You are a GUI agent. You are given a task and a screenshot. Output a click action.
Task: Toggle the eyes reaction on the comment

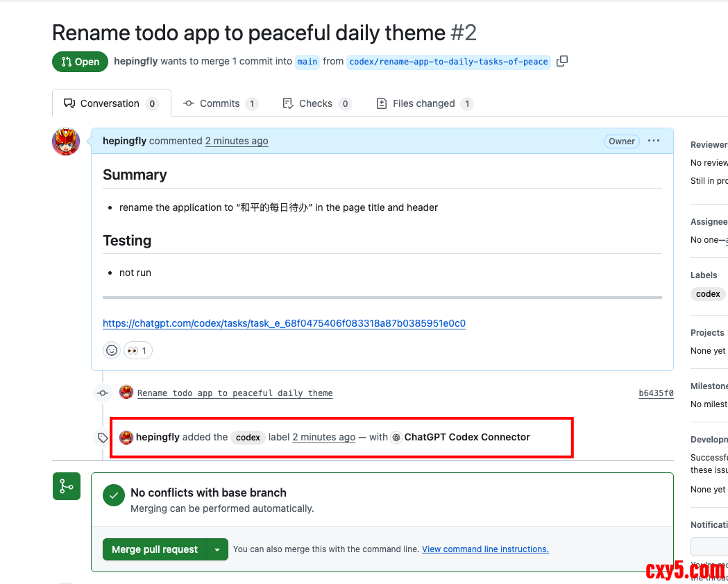click(x=138, y=350)
